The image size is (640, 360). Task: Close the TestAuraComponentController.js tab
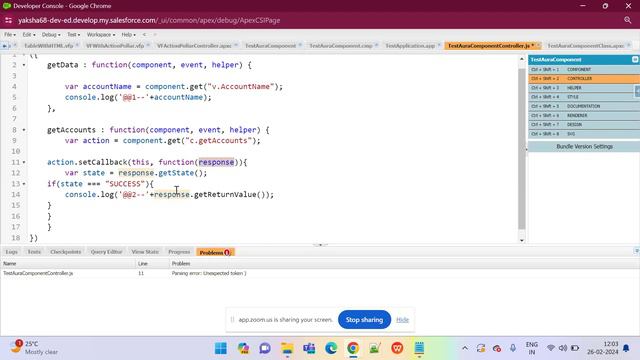(538, 45)
